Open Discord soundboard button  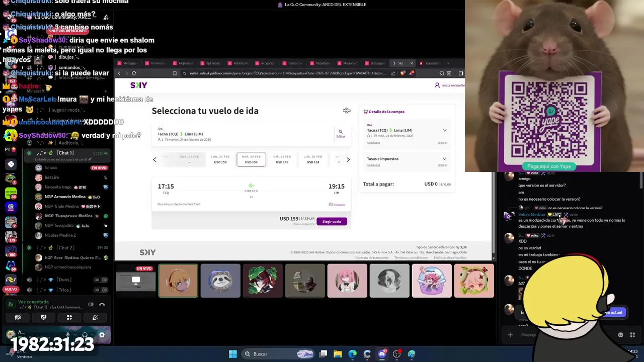pyautogui.click(x=95, y=317)
